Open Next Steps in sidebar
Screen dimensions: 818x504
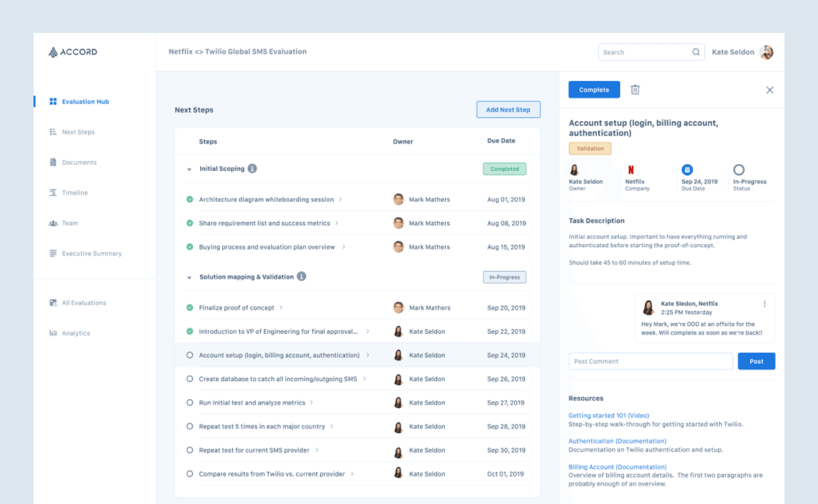point(78,132)
